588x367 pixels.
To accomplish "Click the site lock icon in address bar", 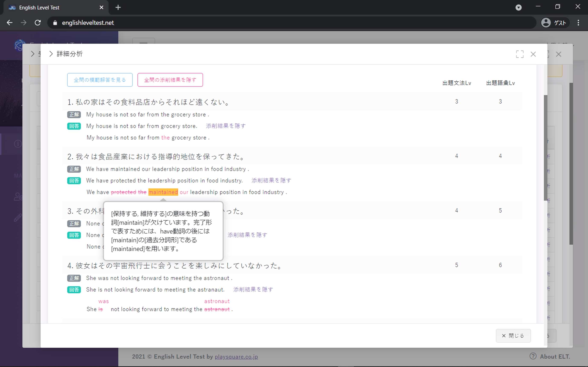I will tap(55, 23).
